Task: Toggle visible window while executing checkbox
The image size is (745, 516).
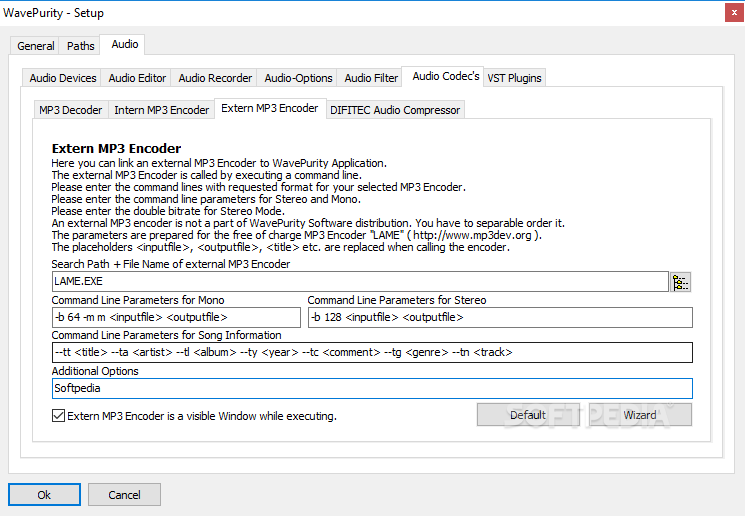Action: [x=58, y=416]
